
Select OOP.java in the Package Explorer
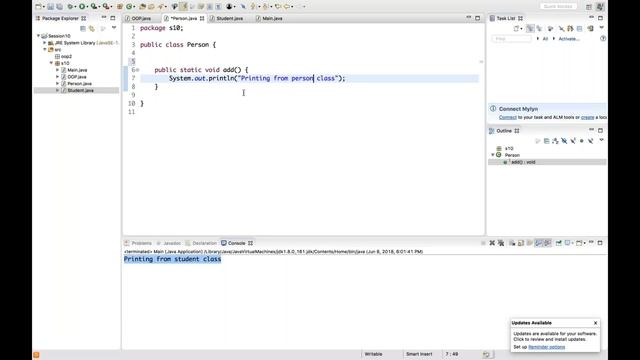pyautogui.click(x=77, y=77)
